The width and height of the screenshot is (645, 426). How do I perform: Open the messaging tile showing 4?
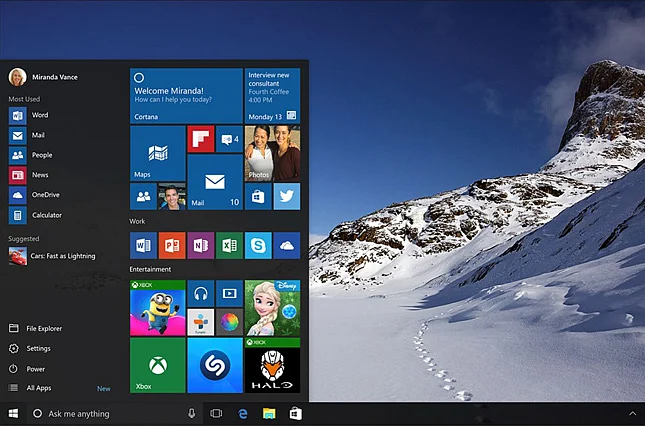click(230, 139)
